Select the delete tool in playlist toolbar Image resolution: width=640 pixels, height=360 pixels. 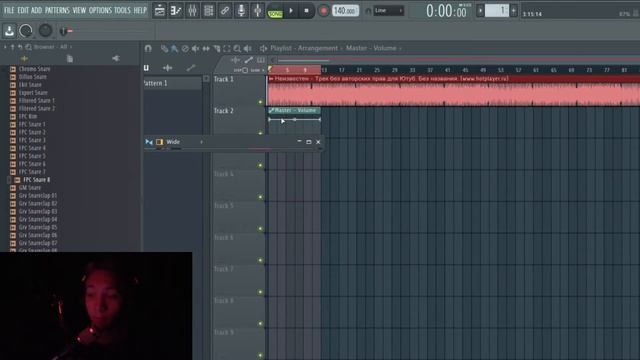pyautogui.click(x=185, y=49)
